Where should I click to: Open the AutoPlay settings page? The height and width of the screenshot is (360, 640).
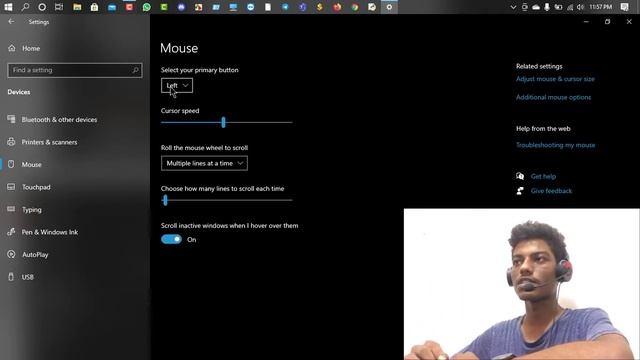(35, 254)
